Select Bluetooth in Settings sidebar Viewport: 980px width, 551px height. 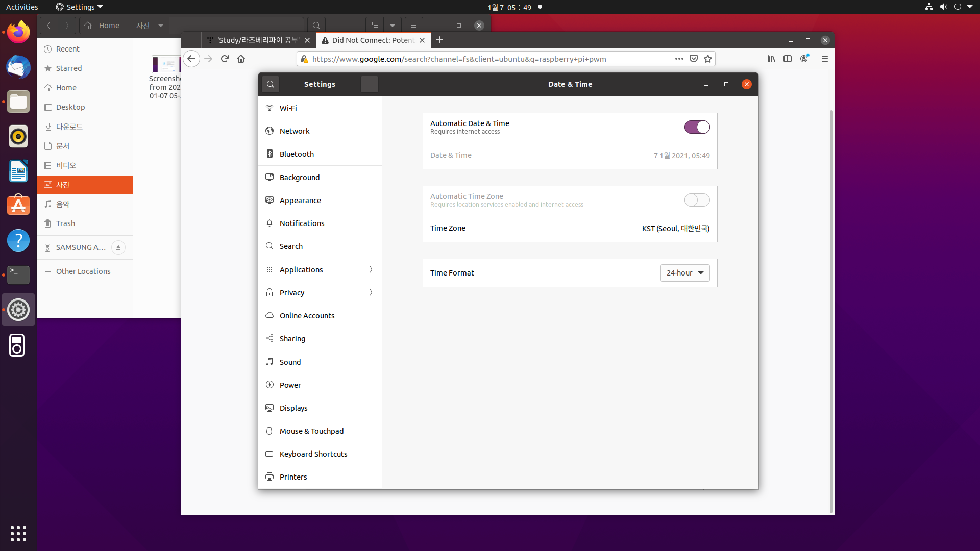(x=297, y=154)
